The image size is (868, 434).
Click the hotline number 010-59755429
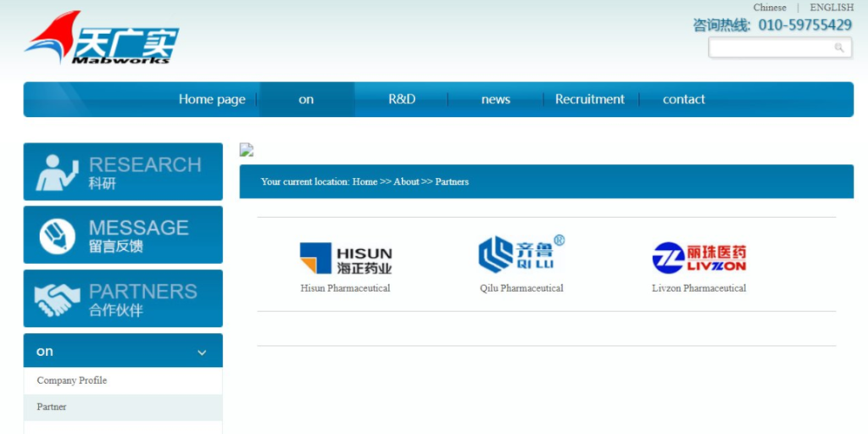805,25
